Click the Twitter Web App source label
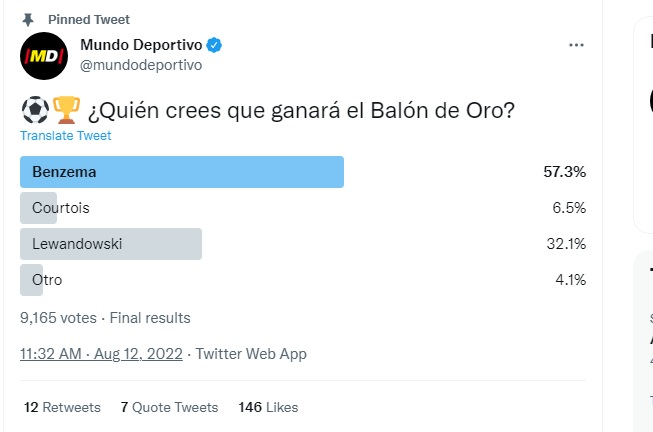Image resolution: width=653 pixels, height=432 pixels. [x=251, y=354]
